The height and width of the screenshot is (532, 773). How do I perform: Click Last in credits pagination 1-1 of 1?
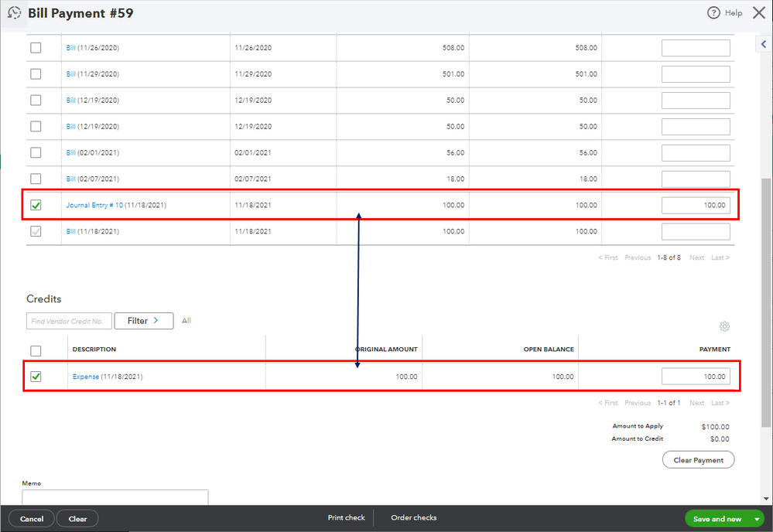pos(720,403)
